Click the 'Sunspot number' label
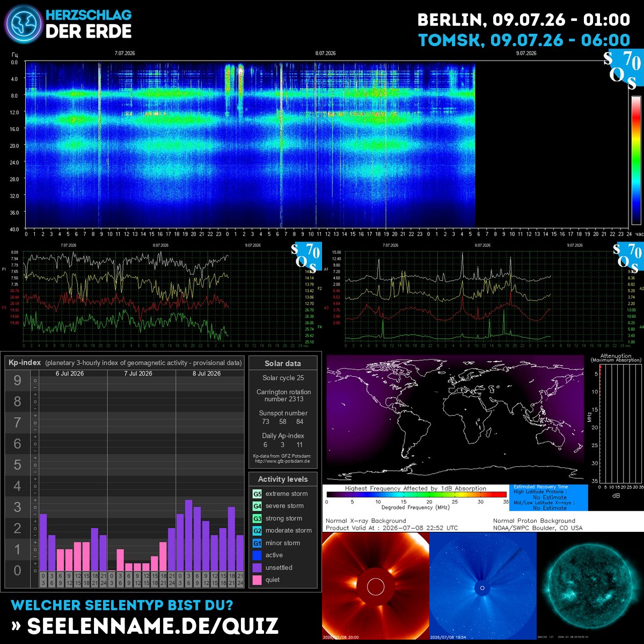 [x=283, y=413]
